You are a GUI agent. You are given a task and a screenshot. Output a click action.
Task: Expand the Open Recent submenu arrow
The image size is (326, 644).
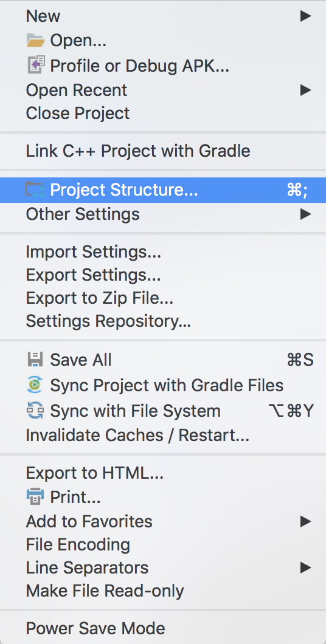click(x=305, y=90)
